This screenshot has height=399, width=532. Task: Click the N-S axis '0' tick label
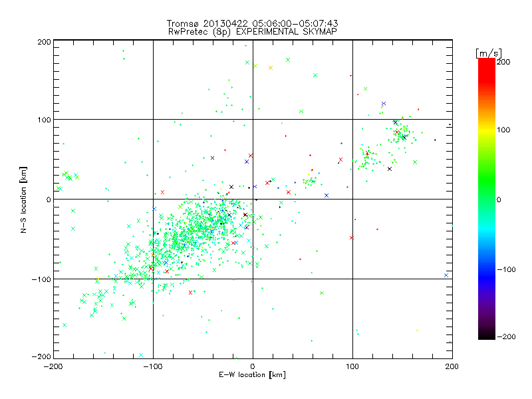49,199
